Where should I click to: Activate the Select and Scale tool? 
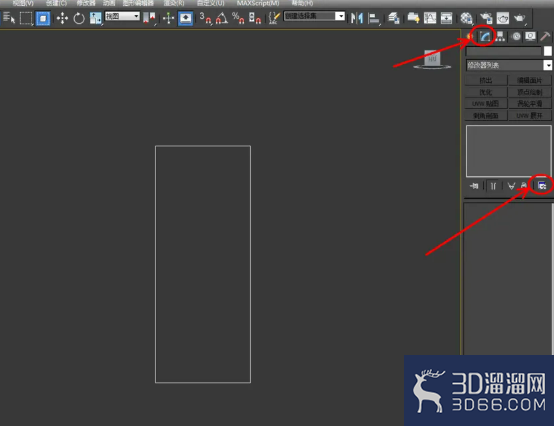point(95,18)
